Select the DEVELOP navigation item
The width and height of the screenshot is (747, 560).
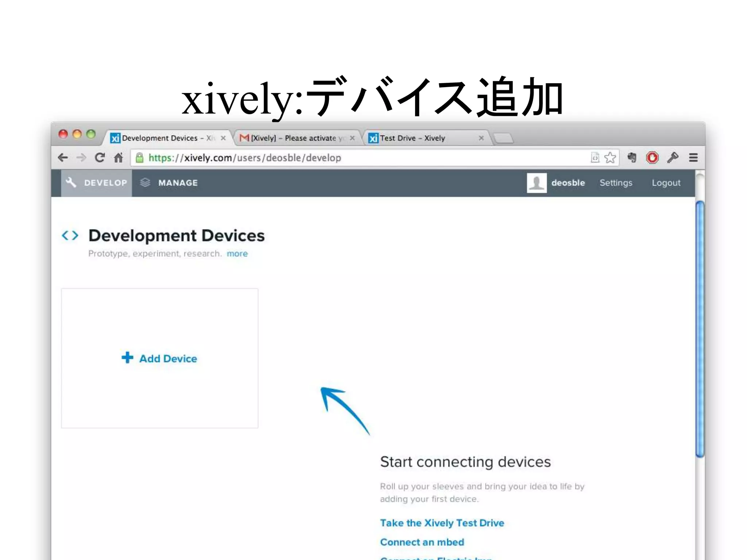pyautogui.click(x=96, y=183)
